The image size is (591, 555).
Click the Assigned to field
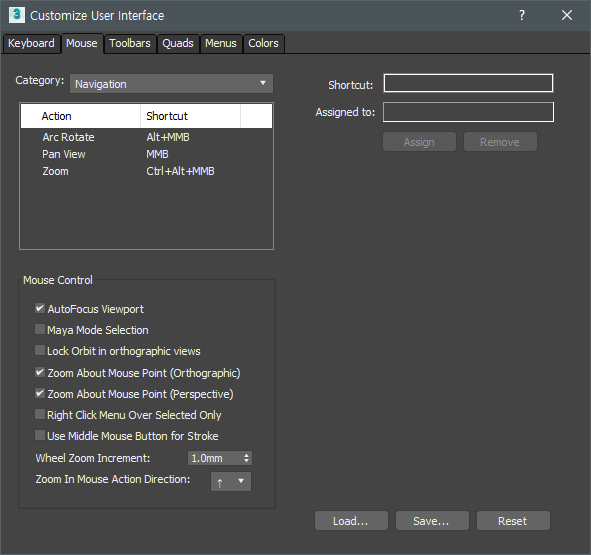click(469, 112)
